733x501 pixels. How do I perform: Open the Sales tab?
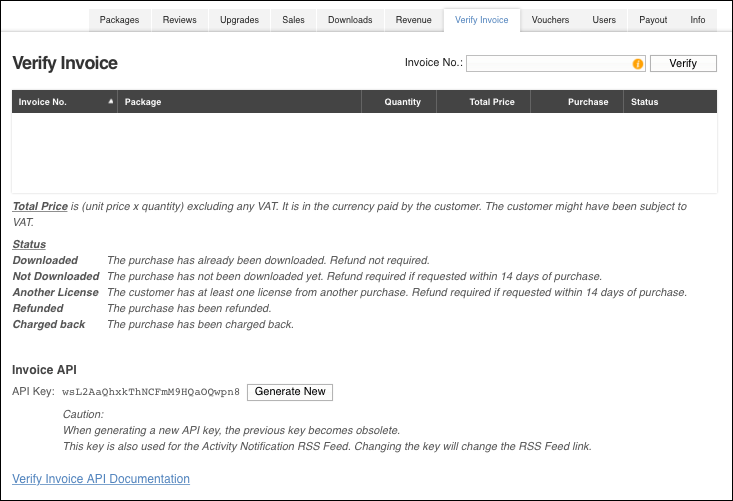coord(293,20)
